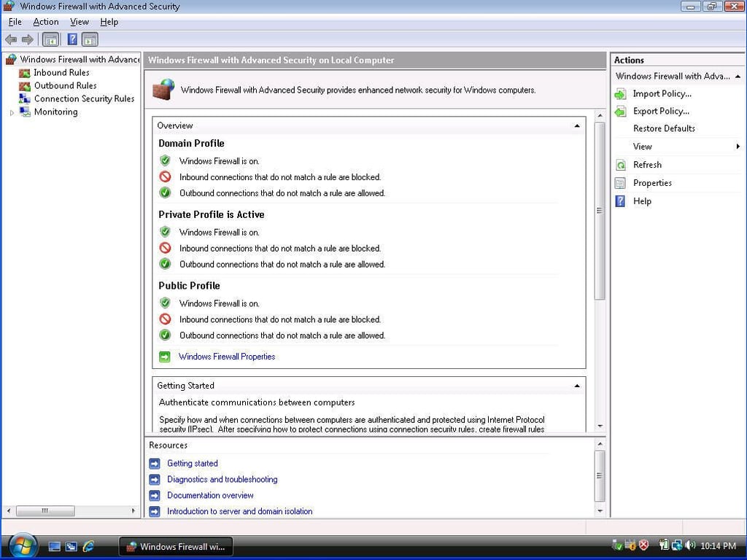Click the Private Profile is Active heading

(211, 215)
